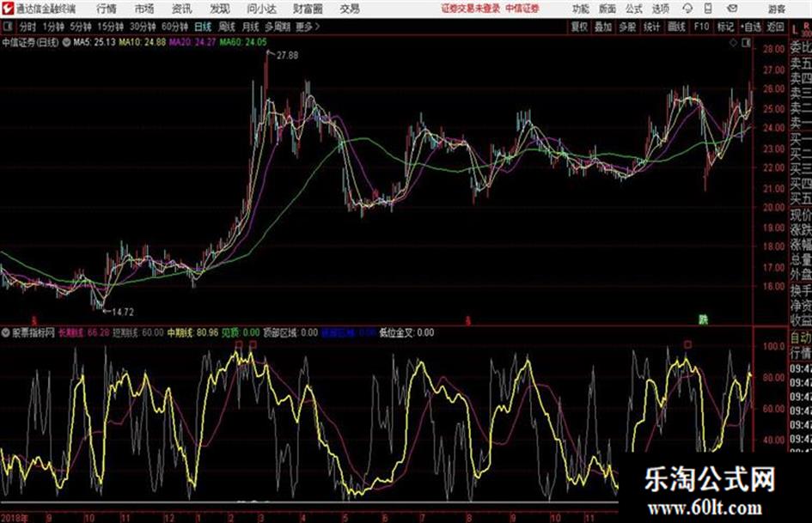
Task: Click the 低位金叉: 0.00 indicator label
Action: [406, 333]
